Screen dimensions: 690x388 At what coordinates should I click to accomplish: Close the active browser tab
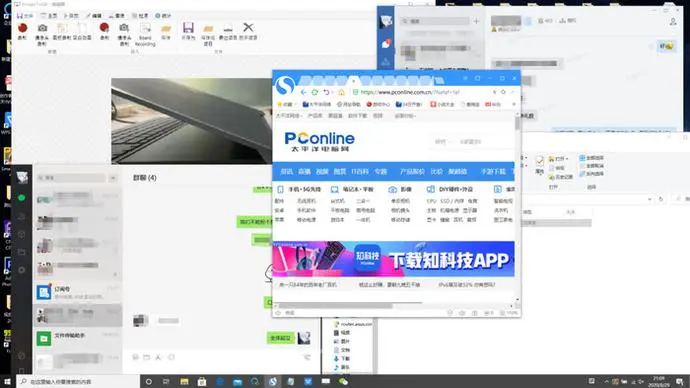click(353, 81)
